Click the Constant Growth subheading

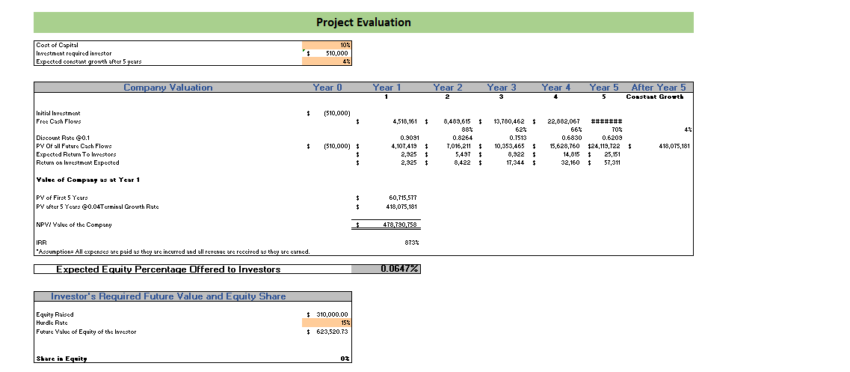coord(656,97)
